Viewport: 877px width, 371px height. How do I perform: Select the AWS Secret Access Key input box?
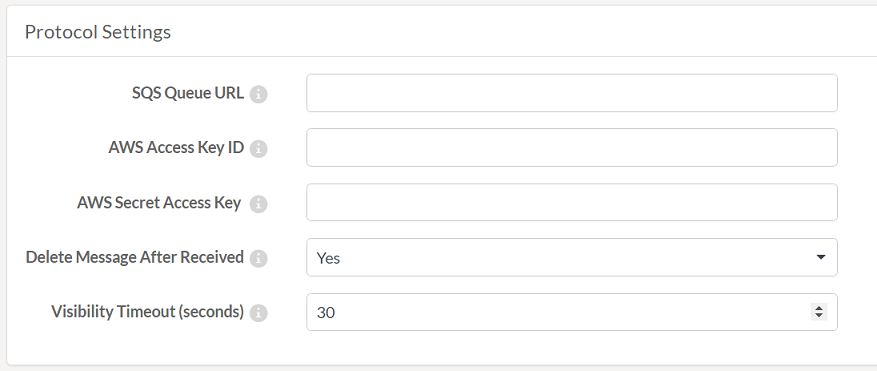tap(572, 202)
